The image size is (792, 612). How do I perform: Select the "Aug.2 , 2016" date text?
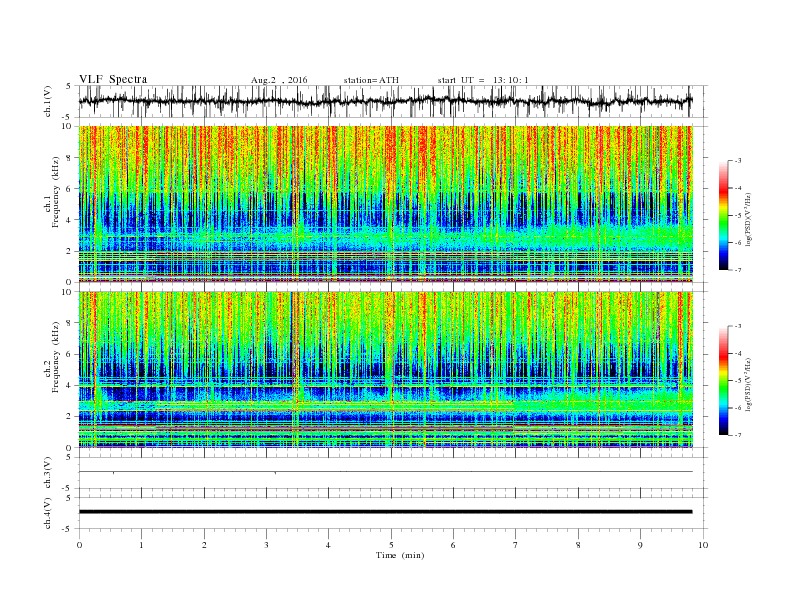pos(279,80)
